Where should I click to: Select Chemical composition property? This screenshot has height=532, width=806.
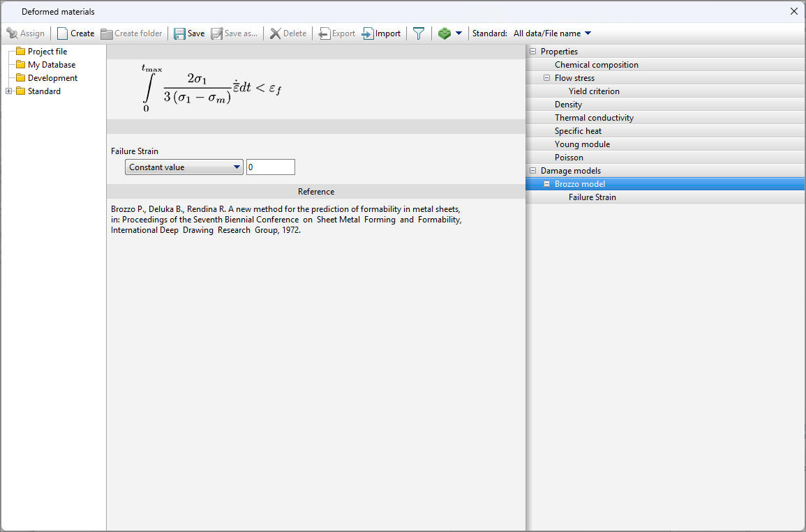tap(596, 65)
